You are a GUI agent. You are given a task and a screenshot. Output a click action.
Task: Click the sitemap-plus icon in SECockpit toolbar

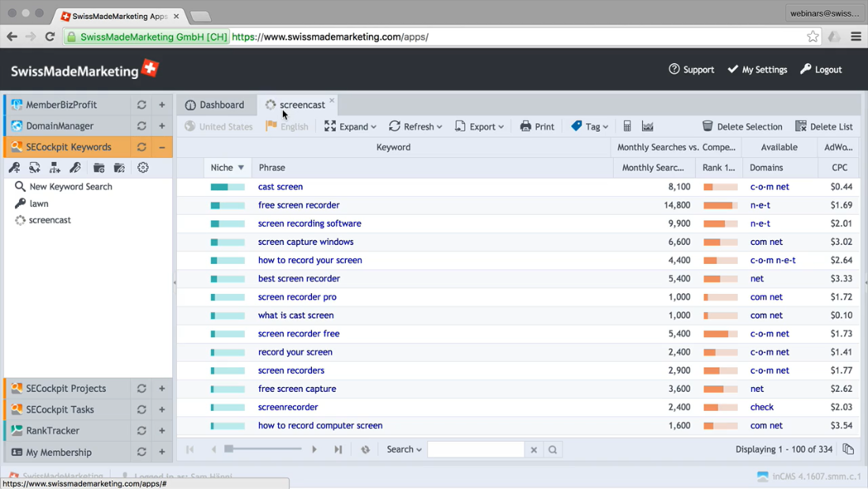click(54, 167)
